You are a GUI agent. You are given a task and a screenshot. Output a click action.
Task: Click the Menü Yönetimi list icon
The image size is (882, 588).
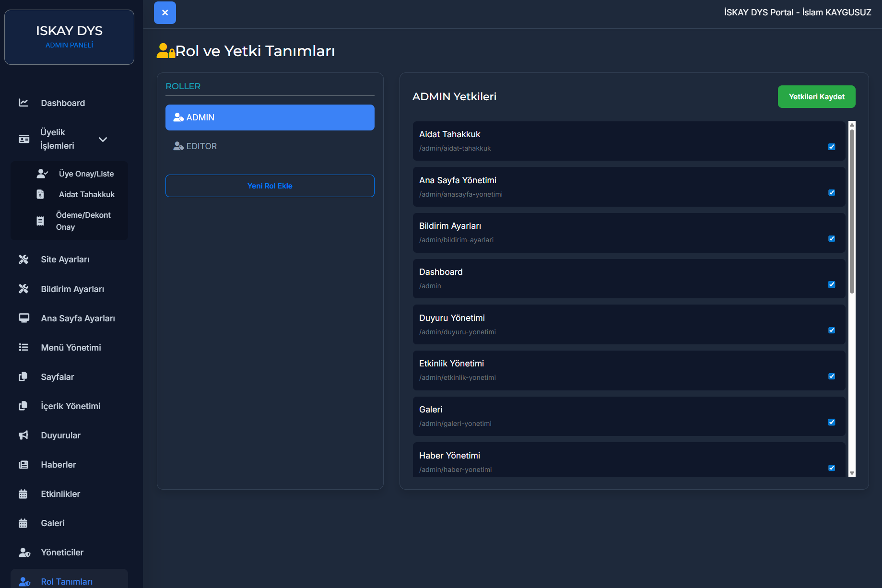(x=24, y=347)
